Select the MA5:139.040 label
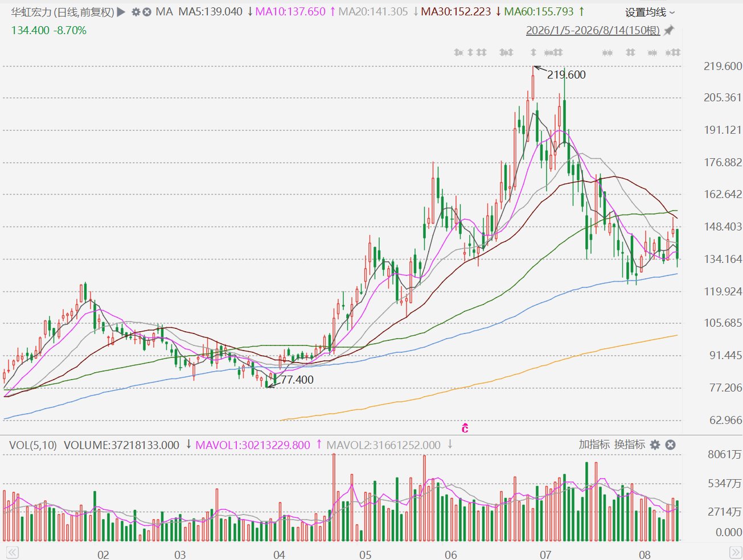This screenshot has width=743, height=560. click(211, 12)
